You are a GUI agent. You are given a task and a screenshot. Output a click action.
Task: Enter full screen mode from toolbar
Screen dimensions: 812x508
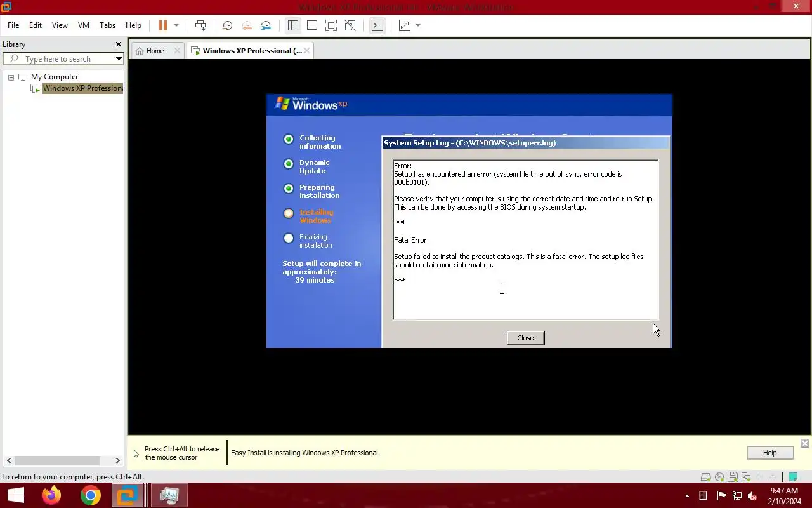pos(331,25)
